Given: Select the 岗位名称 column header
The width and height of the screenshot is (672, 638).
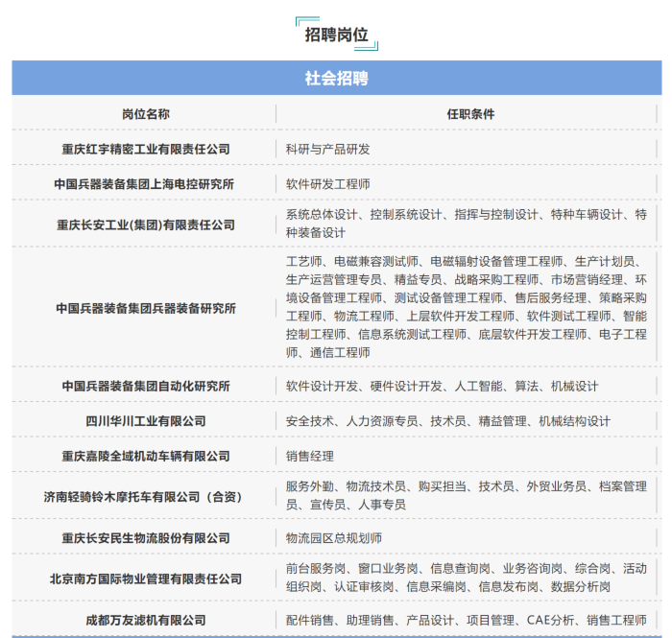Looking at the screenshot, I should tap(146, 114).
